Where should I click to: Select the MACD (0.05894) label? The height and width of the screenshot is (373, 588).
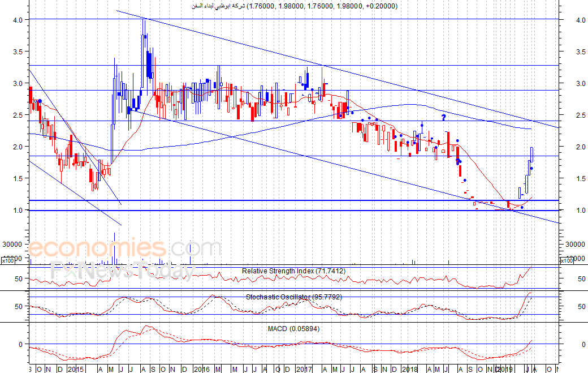tap(293, 329)
